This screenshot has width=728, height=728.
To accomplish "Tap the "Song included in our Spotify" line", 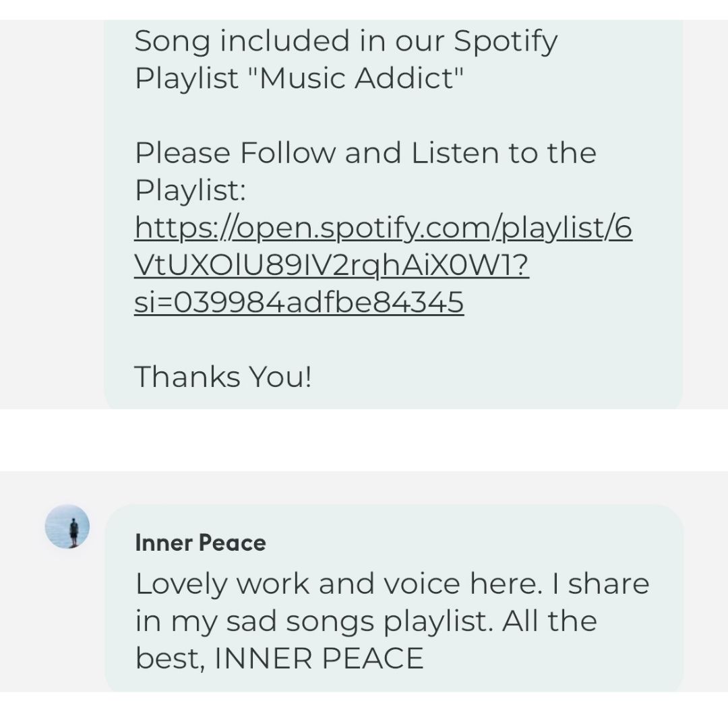I will (346, 42).
